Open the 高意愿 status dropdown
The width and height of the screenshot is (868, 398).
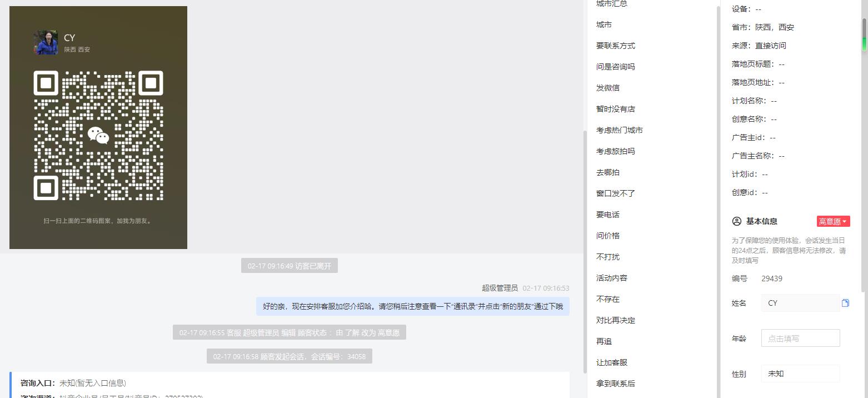tap(833, 221)
